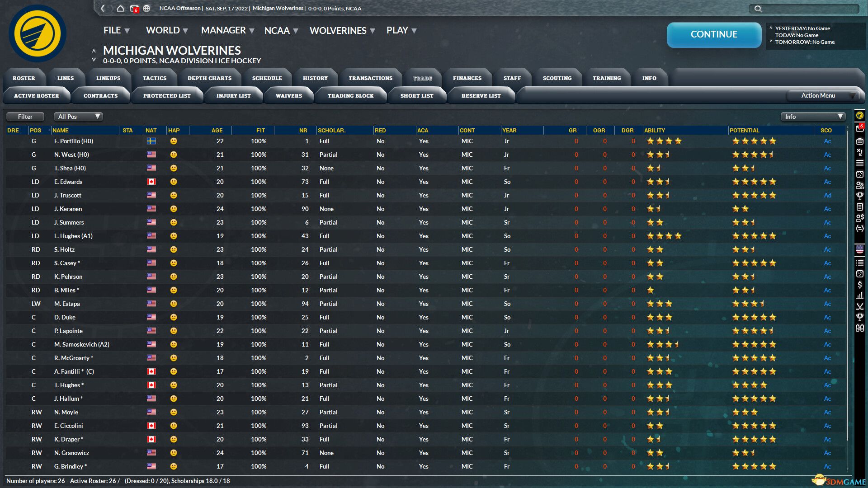This screenshot has height=488, width=868.
Task: Click the bar chart statistics sidebar icon
Action: [859, 296]
